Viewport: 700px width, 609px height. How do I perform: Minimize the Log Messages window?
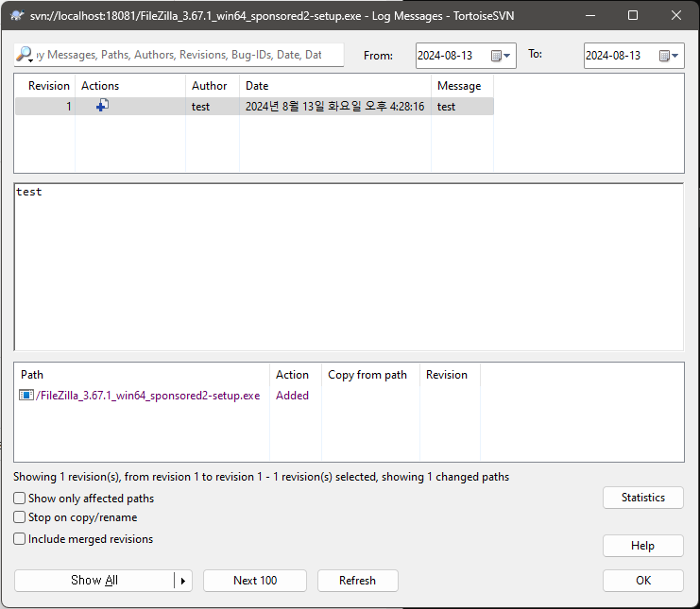point(590,16)
